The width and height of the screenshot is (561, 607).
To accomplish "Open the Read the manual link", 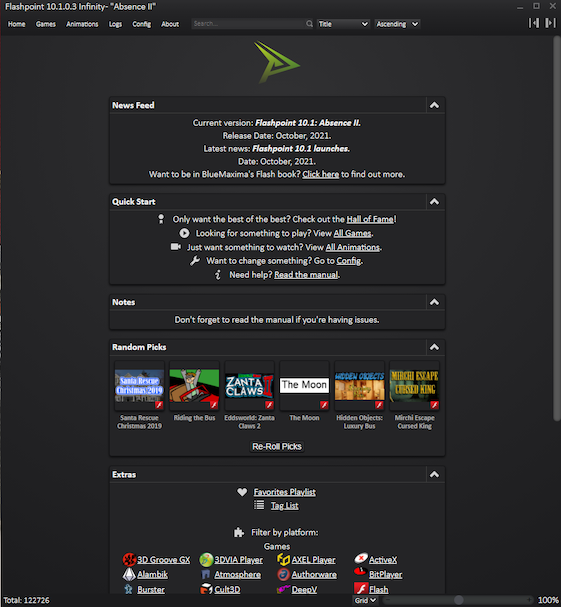I will tap(306, 274).
